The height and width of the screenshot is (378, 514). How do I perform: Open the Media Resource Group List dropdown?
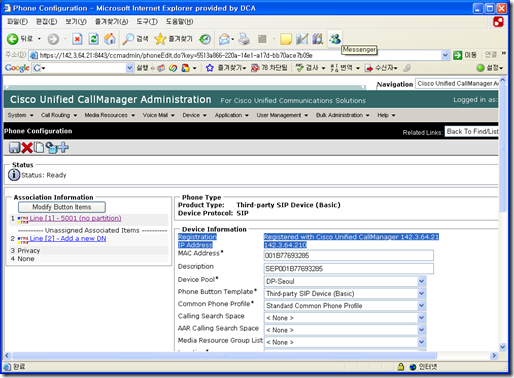pyautogui.click(x=421, y=342)
